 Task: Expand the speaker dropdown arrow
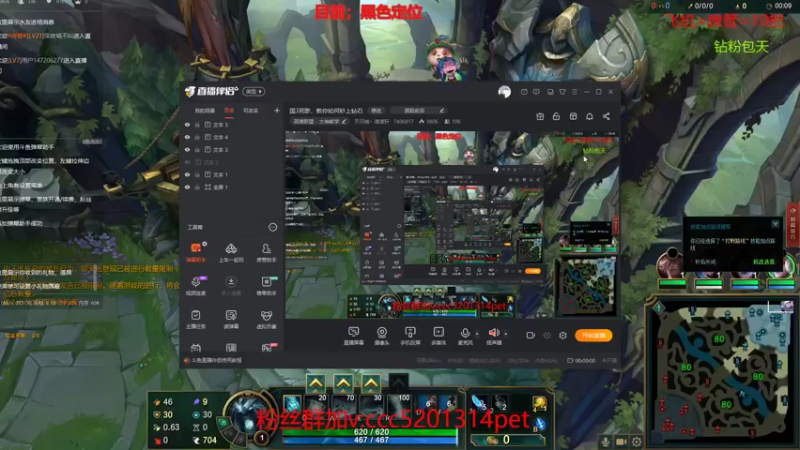click(506, 334)
